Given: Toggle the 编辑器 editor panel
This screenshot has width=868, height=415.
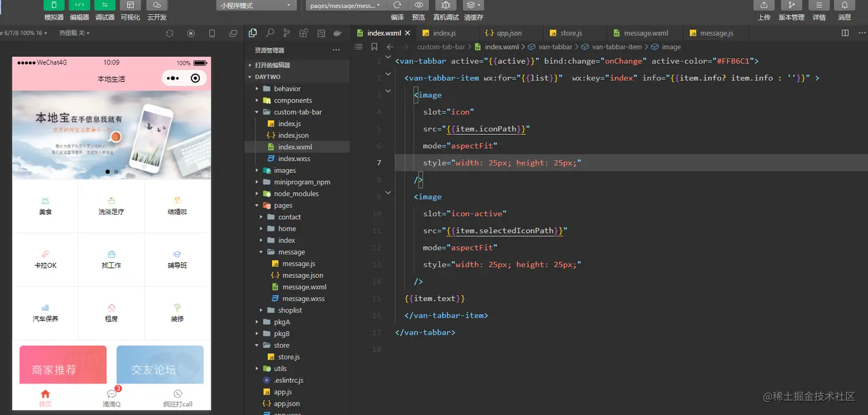Looking at the screenshot, I should (79, 5).
